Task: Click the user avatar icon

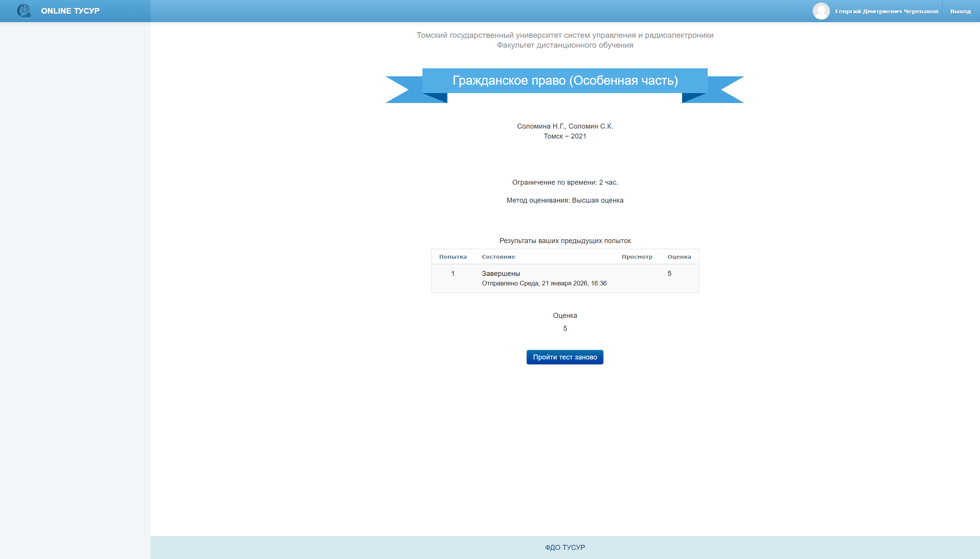Action: (x=821, y=11)
